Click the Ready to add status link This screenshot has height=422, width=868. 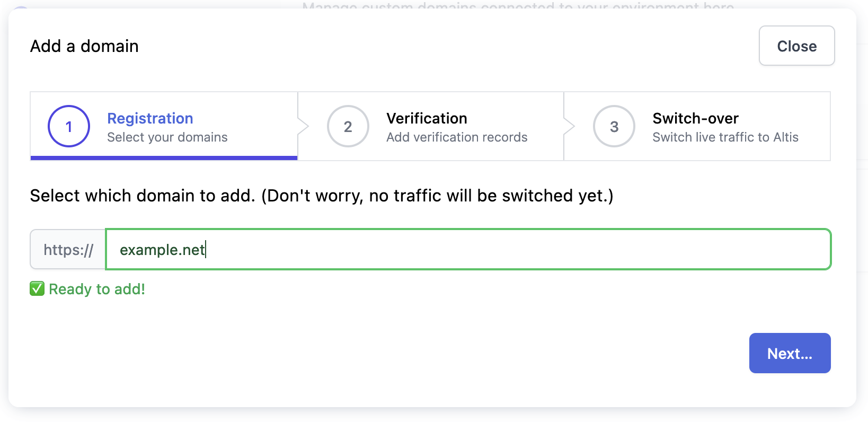tap(96, 289)
